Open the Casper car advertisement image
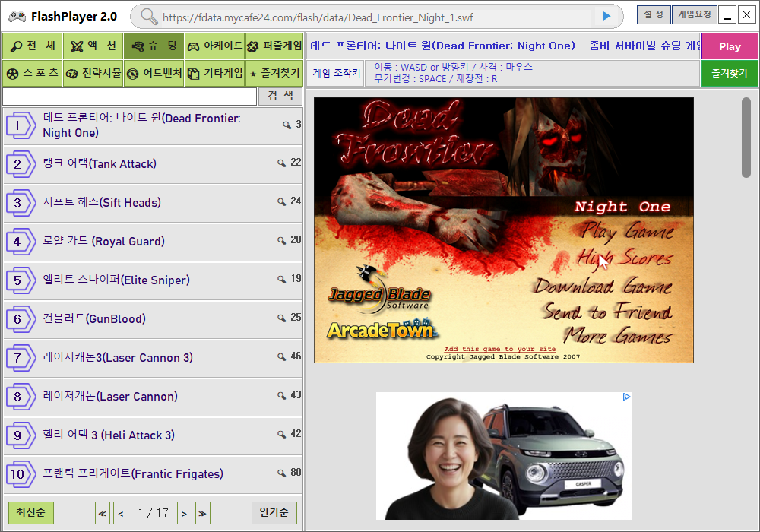This screenshot has height=532, width=760. click(504, 456)
